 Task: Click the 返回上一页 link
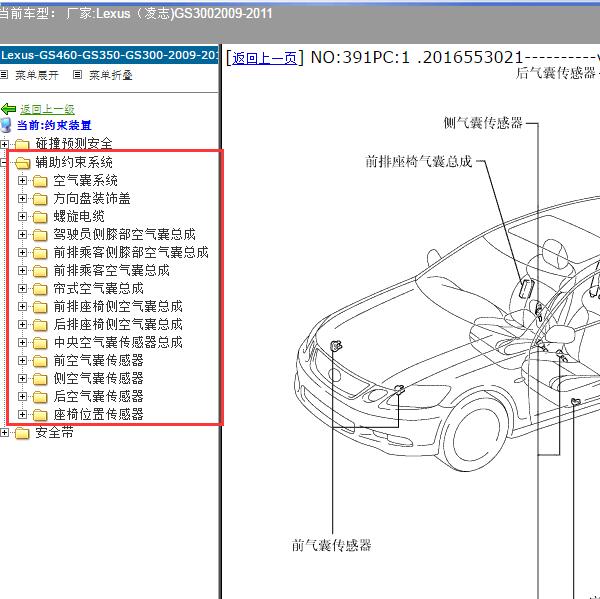point(264,59)
